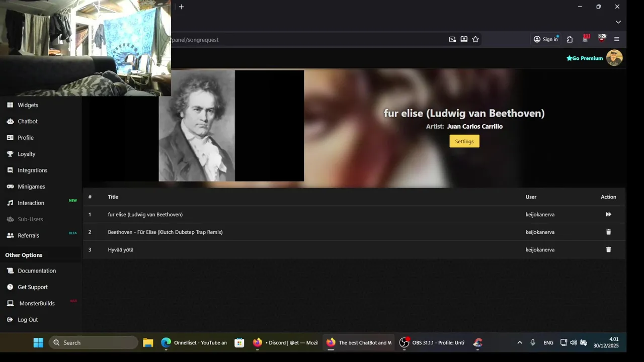The width and height of the screenshot is (644, 362).
Task: Click the Beethoven - Für Elise remix title
Action: tap(165, 232)
